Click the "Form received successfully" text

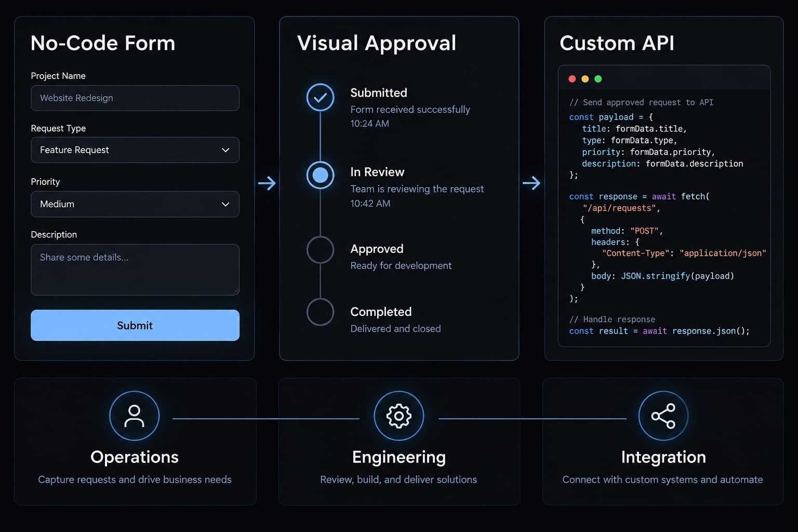410,110
